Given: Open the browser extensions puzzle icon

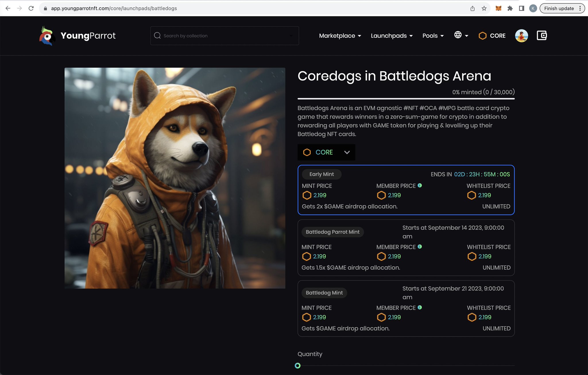Looking at the screenshot, I should 510,8.
